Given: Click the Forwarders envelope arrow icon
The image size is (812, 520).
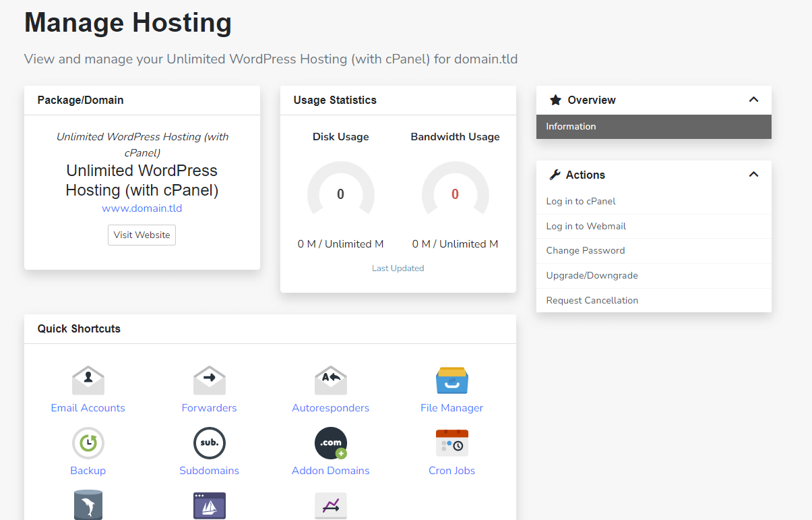Looking at the screenshot, I should coord(210,380).
